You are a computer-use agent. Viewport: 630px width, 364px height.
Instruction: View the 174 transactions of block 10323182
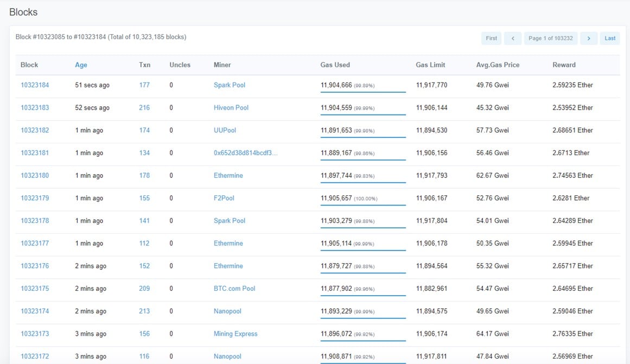point(144,130)
